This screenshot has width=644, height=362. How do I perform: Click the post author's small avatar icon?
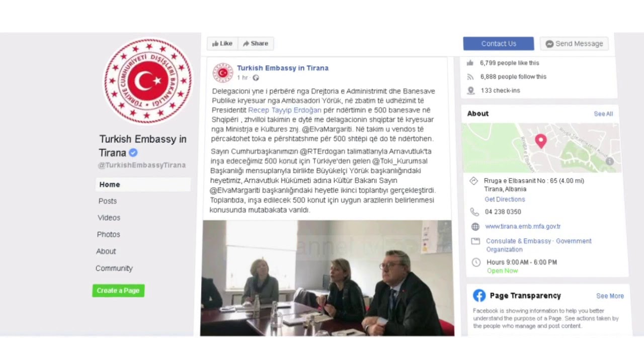[x=223, y=73]
